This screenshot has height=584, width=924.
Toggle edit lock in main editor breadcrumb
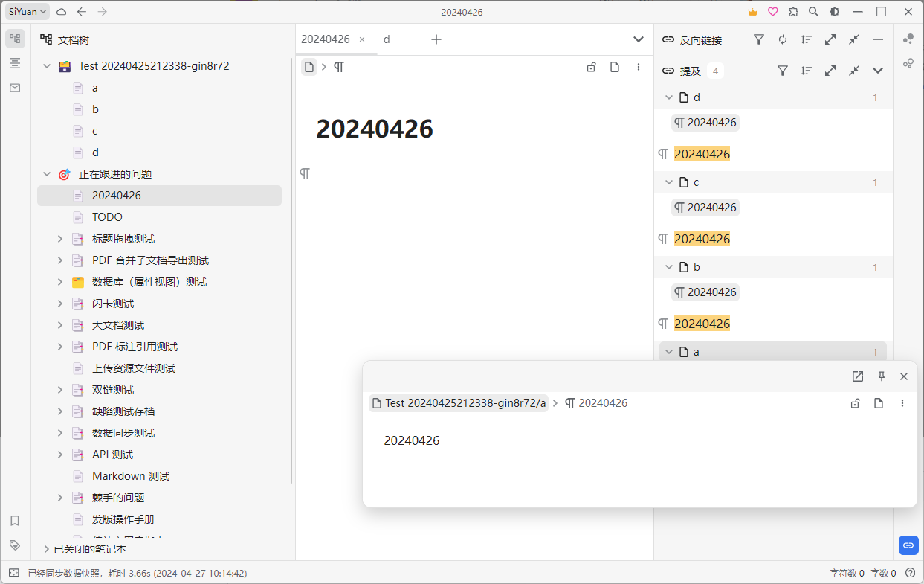tap(591, 67)
